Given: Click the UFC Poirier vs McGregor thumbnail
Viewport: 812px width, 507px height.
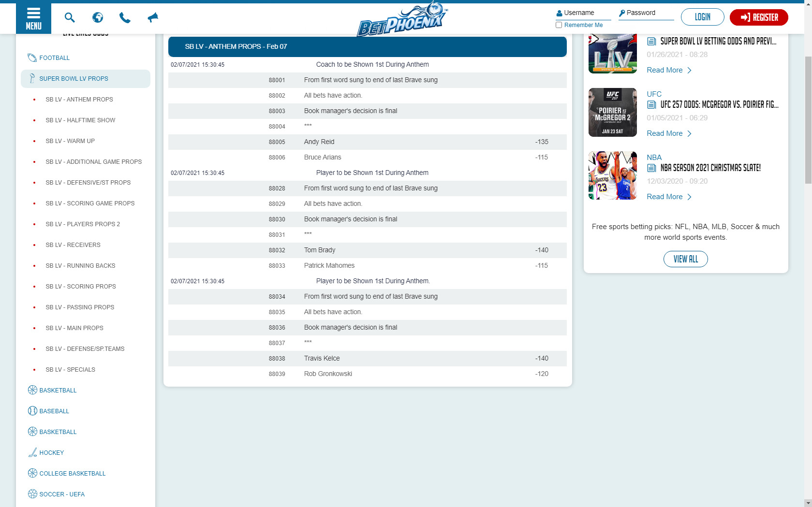Looking at the screenshot, I should click(x=612, y=112).
